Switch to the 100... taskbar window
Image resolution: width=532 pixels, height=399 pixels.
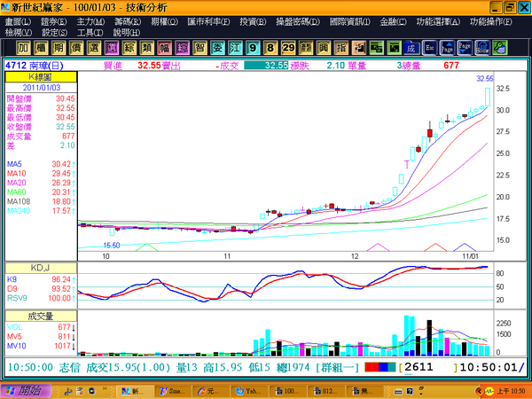tap(289, 392)
